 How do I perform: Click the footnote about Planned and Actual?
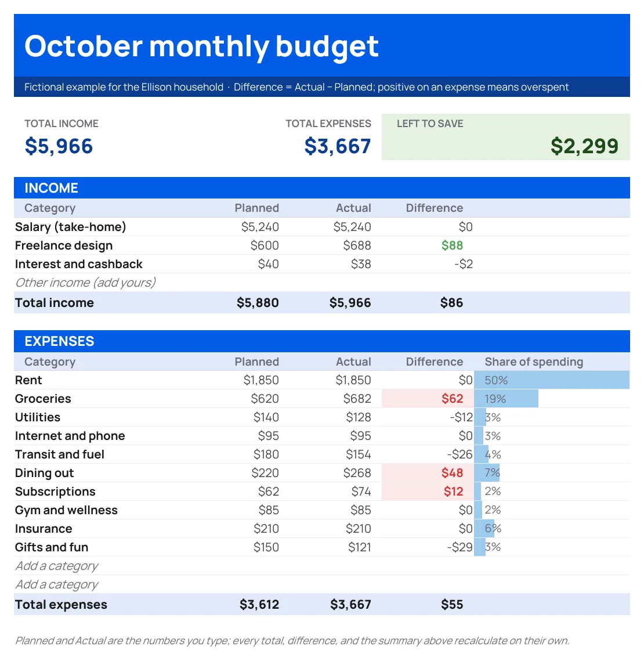click(292, 641)
